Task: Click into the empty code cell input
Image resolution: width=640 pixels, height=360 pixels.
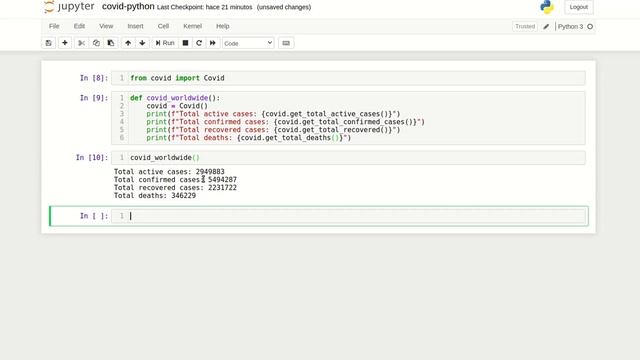Action: pyautogui.click(x=357, y=216)
